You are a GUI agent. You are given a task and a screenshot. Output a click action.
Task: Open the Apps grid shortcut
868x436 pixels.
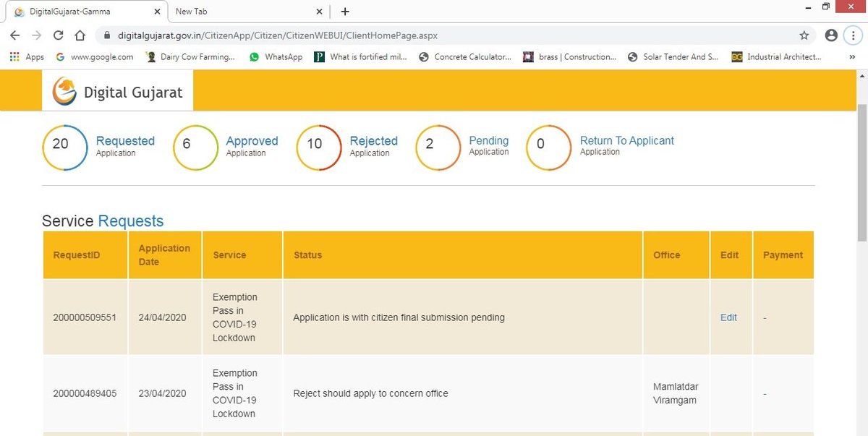[x=27, y=56]
